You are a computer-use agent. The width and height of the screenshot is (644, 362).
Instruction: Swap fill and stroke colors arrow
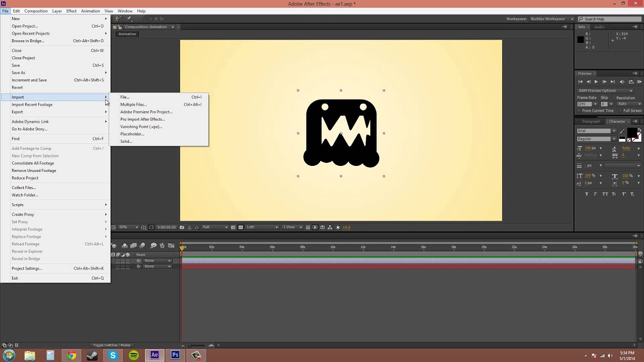coord(639,130)
